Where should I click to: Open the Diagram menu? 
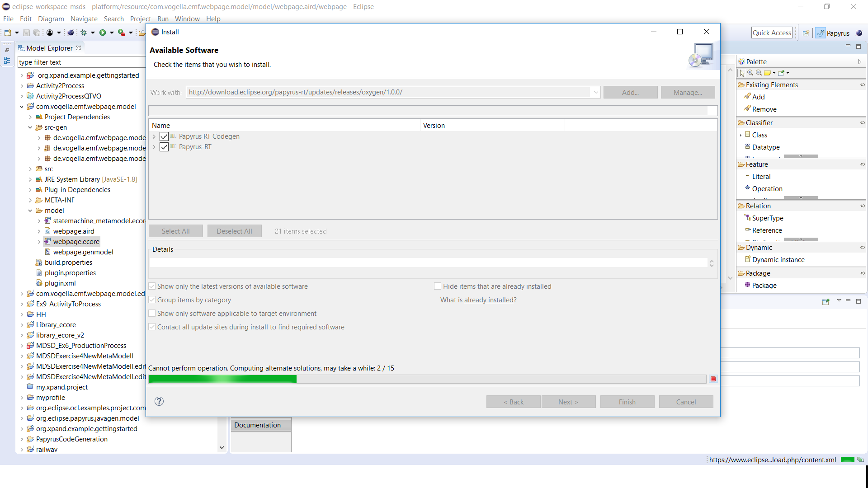click(51, 19)
